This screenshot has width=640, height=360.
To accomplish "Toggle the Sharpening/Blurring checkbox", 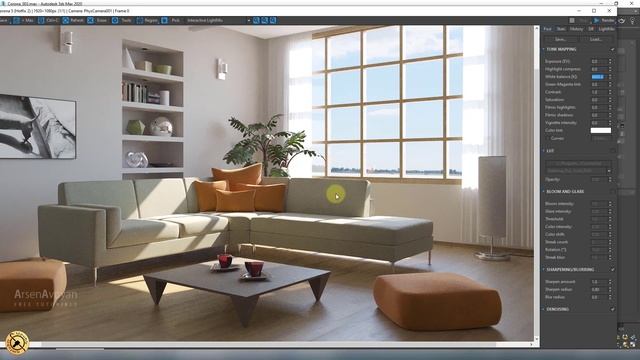I will pyautogui.click(x=612, y=270).
